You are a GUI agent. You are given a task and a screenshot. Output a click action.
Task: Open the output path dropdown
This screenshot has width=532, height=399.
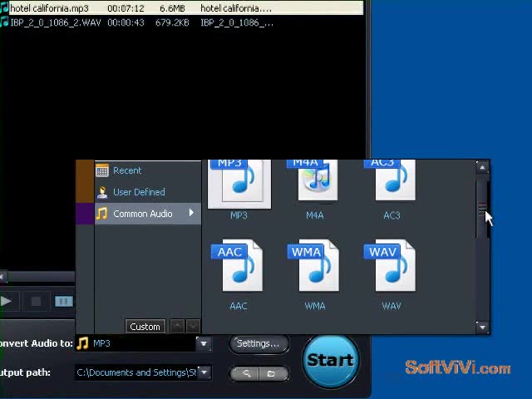coord(204,372)
